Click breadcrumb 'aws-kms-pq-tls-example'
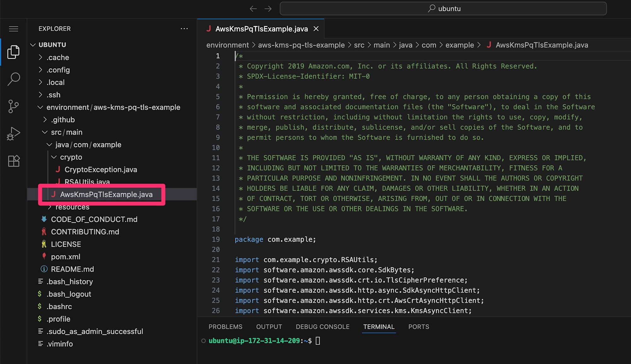 pyautogui.click(x=301, y=45)
